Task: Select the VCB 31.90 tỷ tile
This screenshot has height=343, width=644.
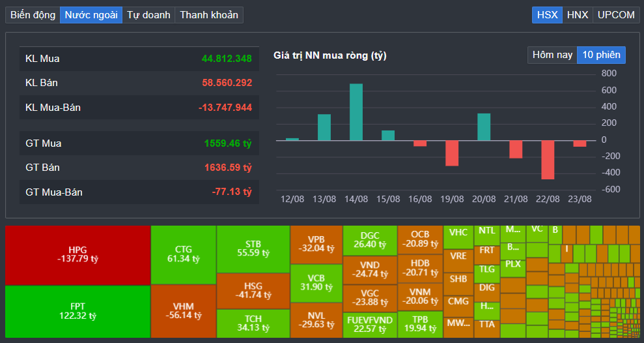Action: [x=316, y=282]
